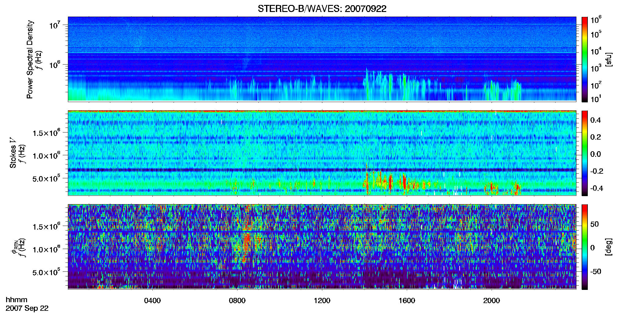Click the 10^3 value on sfu color bar
The height and width of the screenshot is (332, 644).
point(596,68)
